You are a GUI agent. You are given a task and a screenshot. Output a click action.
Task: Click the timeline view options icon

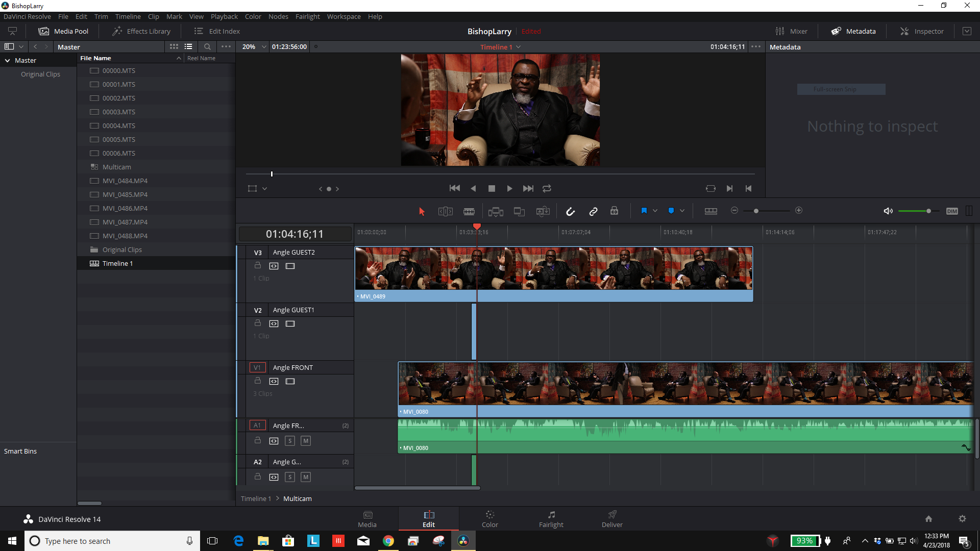(711, 211)
